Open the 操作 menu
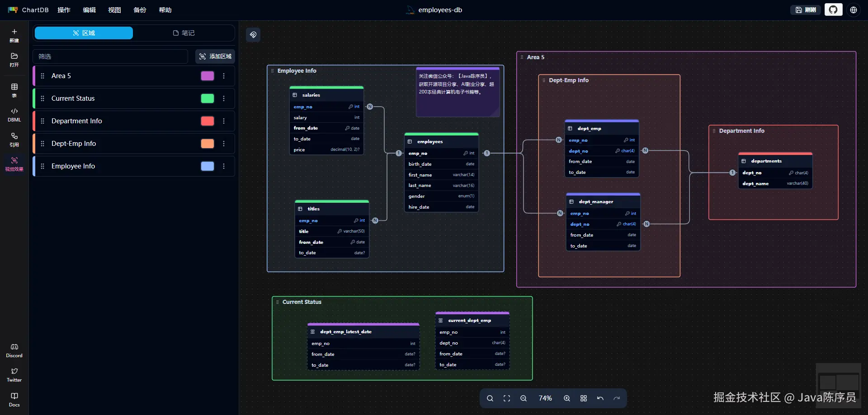The height and width of the screenshot is (415, 868). point(64,10)
